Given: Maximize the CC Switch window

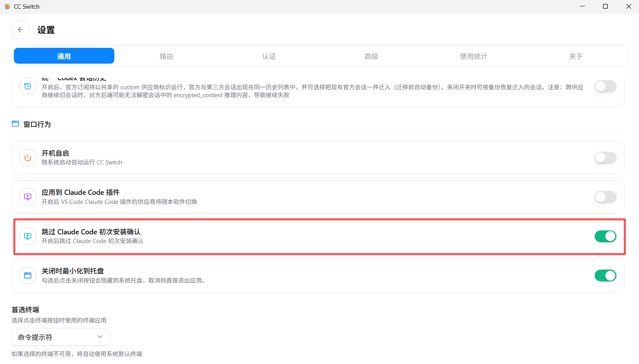Looking at the screenshot, I should coord(605,6).
